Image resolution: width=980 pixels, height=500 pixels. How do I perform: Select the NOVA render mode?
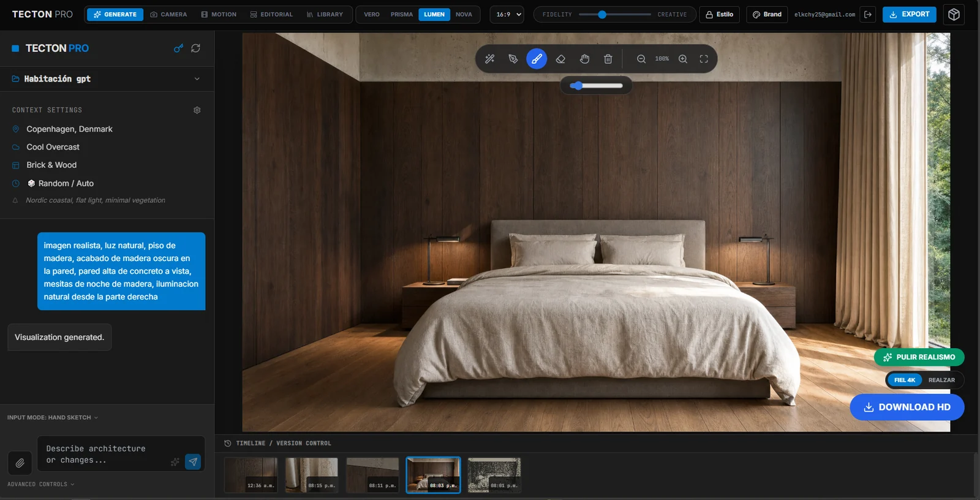point(464,14)
